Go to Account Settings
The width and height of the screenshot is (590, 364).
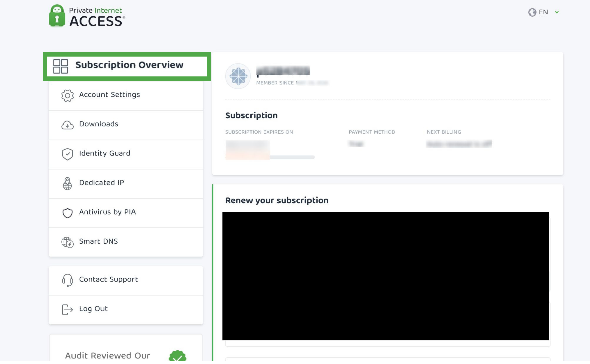tap(126, 96)
